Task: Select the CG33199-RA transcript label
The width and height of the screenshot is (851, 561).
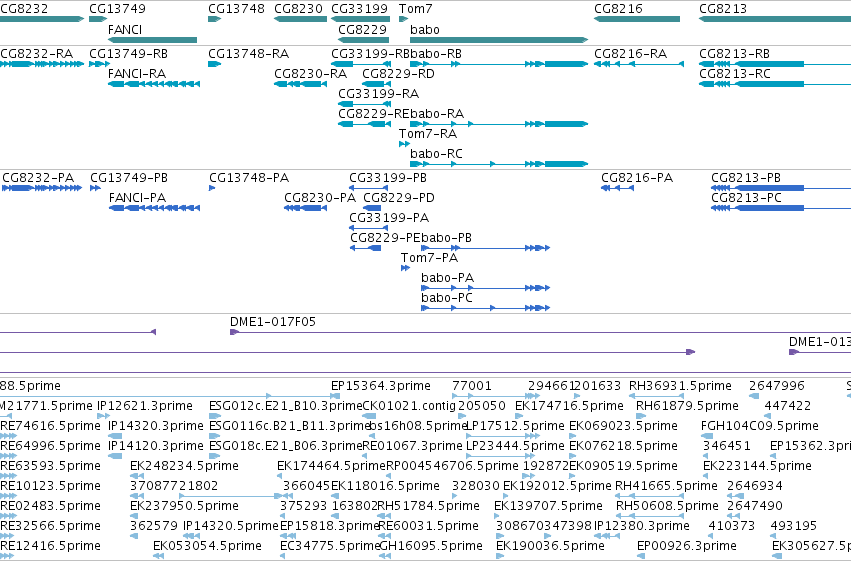Action: click(379, 94)
